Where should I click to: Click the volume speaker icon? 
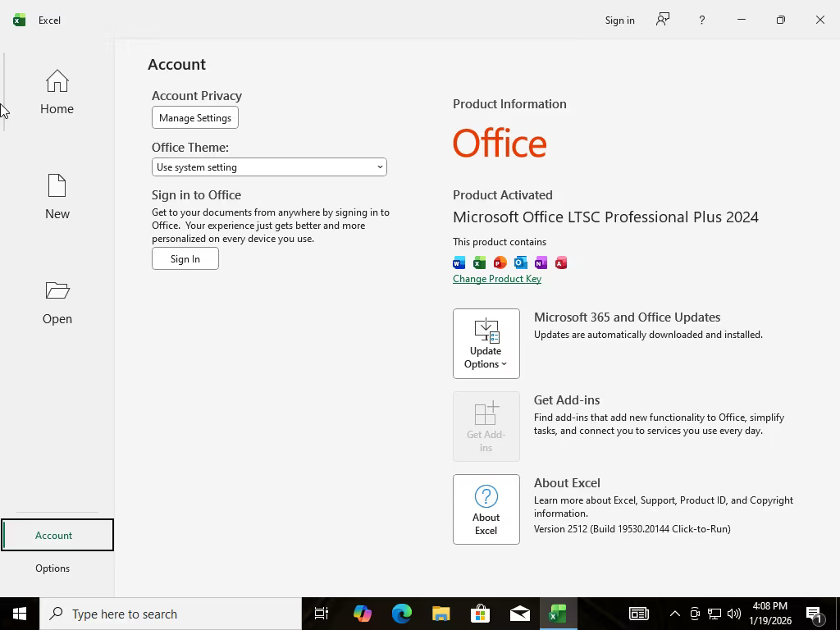[x=734, y=614]
